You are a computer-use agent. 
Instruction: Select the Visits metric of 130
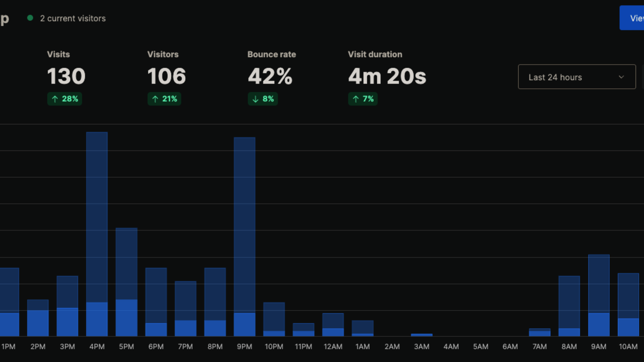66,76
